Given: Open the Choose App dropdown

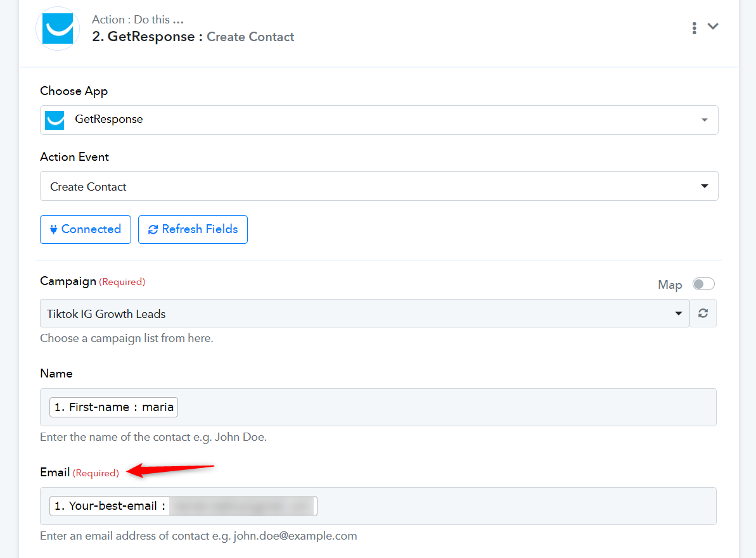Looking at the screenshot, I should coord(379,120).
